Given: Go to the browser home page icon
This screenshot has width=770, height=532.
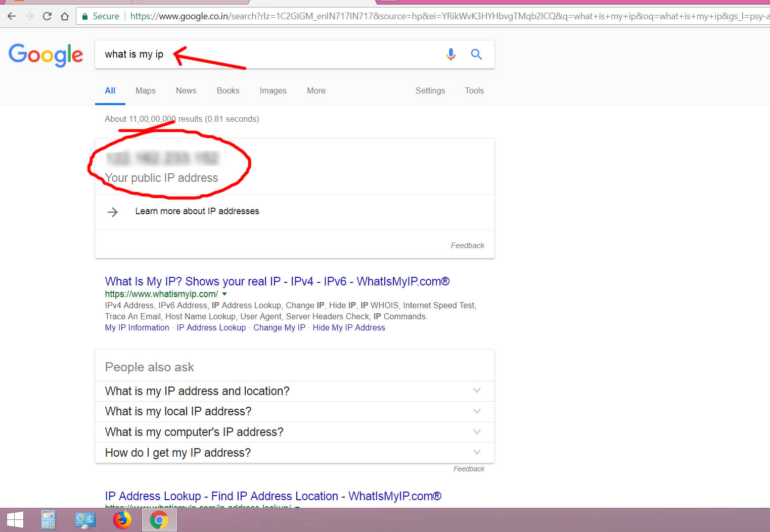Looking at the screenshot, I should click(65, 16).
